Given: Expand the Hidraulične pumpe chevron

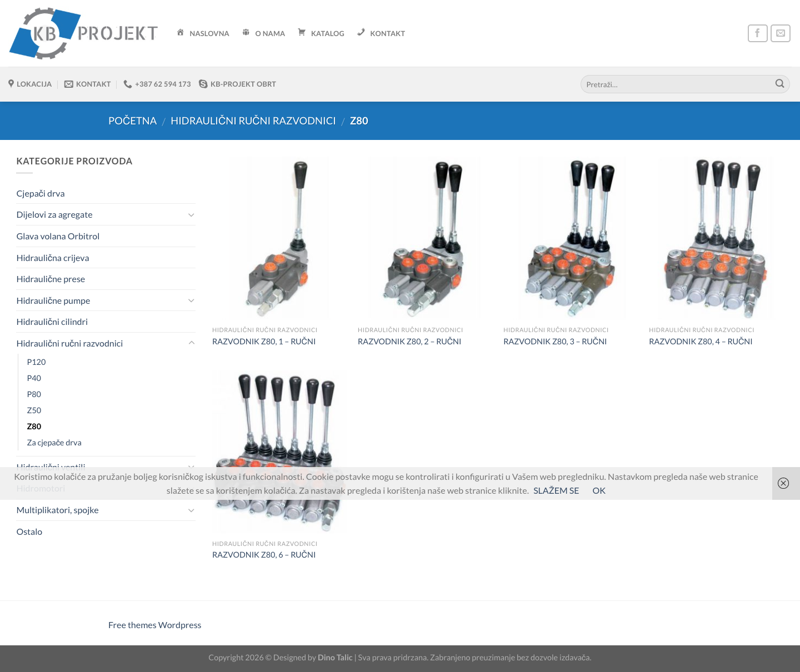Looking at the screenshot, I should click(191, 300).
